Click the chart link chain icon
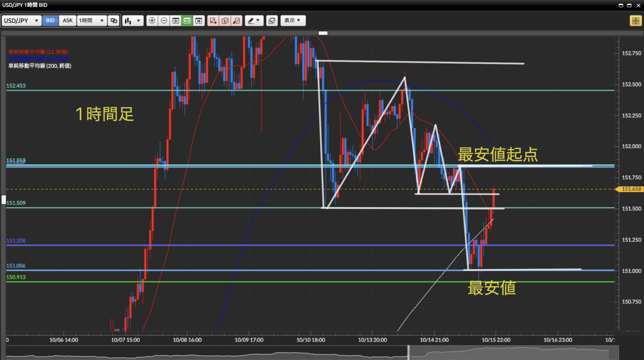The width and height of the screenshot is (644, 360). tap(114, 21)
